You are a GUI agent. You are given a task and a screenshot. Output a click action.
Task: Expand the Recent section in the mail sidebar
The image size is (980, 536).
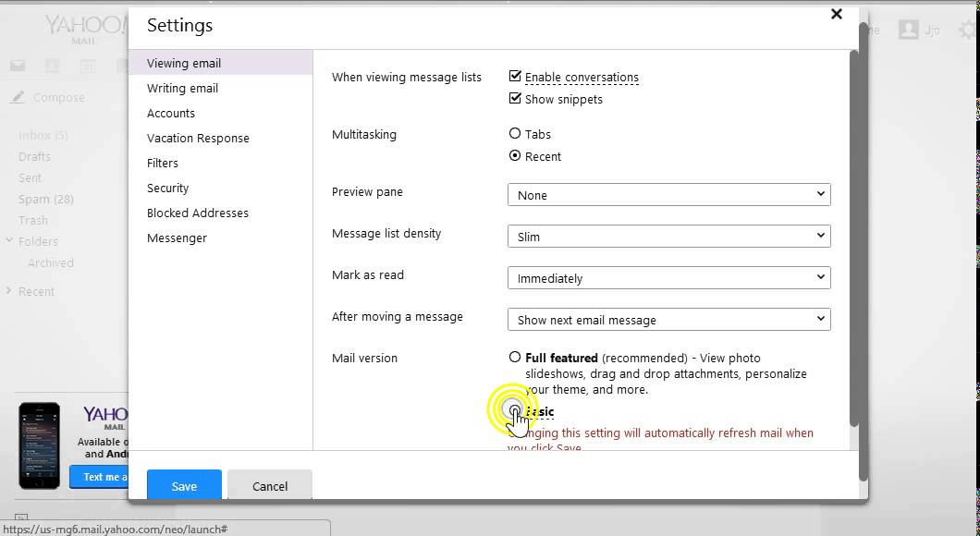8,290
